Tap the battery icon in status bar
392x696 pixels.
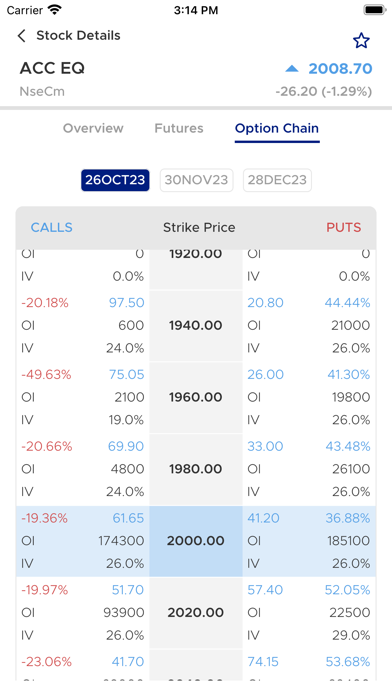[375, 10]
